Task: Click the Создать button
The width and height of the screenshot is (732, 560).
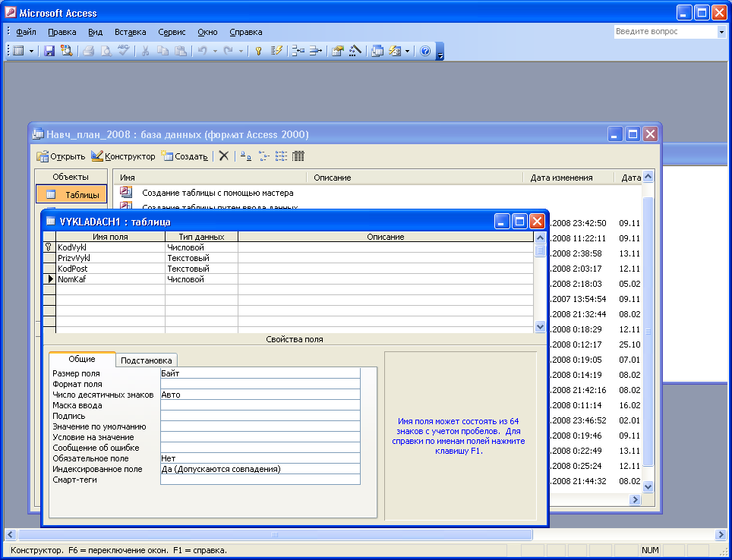Action: (x=185, y=156)
